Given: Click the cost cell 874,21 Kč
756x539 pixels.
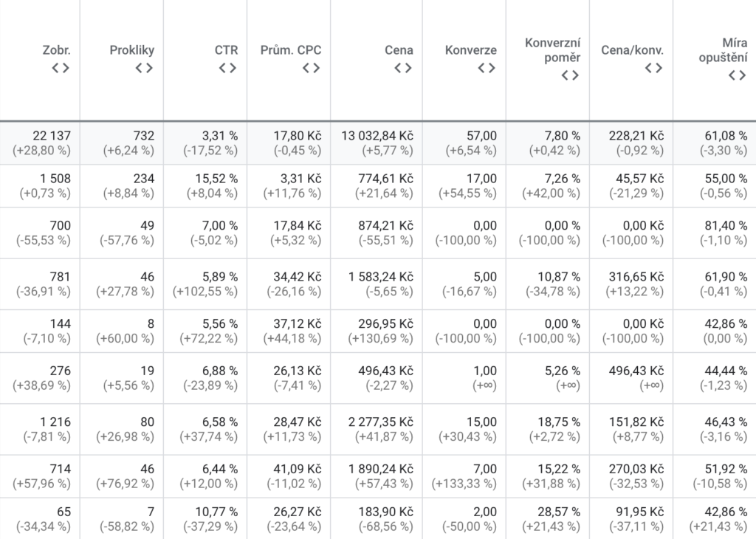Looking at the screenshot, I should coord(385,226).
